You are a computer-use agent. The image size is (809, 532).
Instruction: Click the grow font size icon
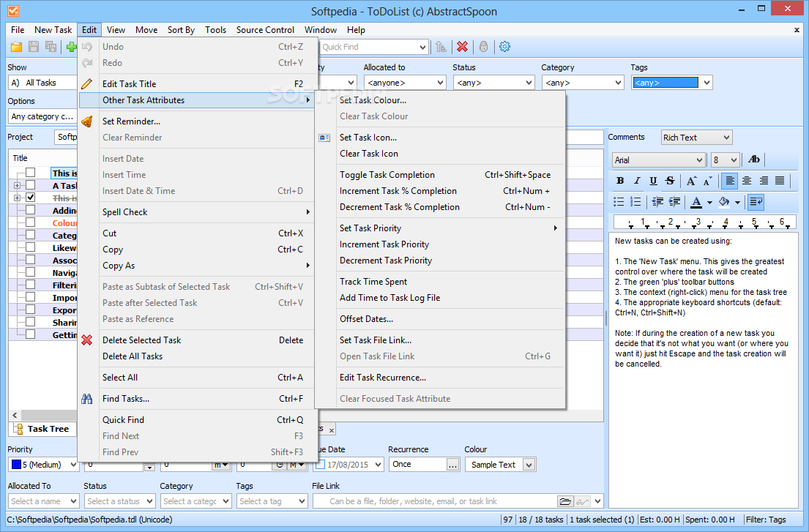pos(691,181)
